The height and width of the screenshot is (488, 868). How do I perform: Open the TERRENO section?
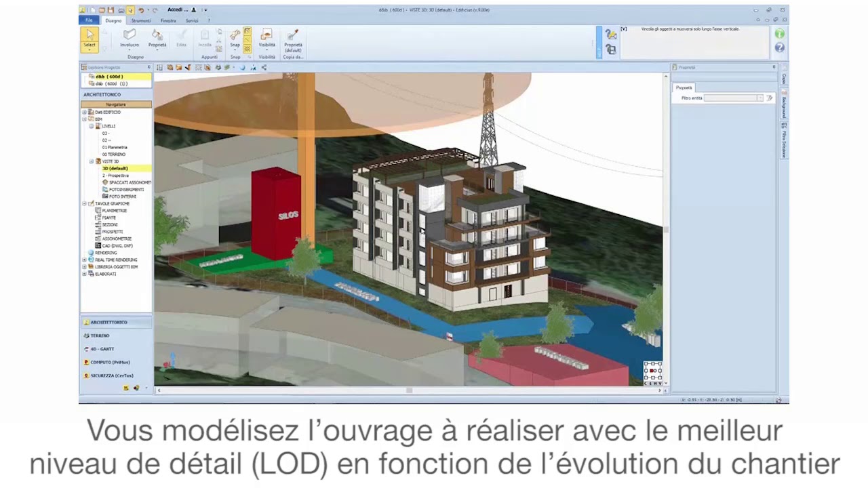116,335
